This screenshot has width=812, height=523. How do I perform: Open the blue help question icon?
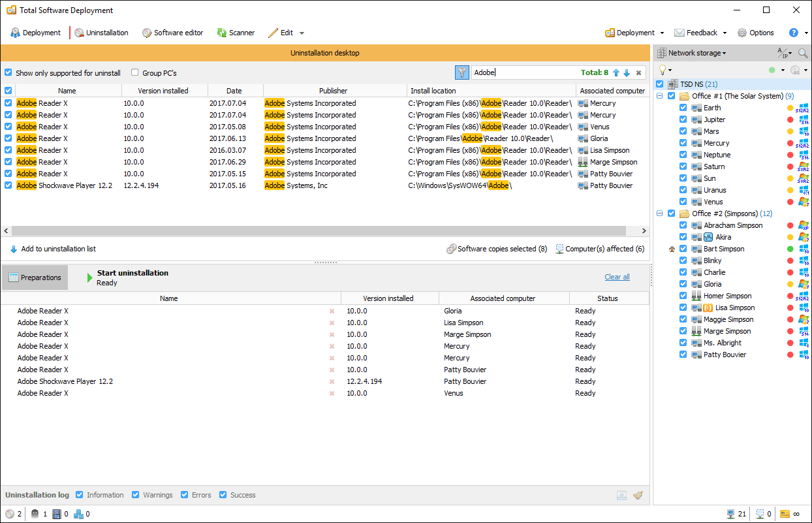coord(794,33)
